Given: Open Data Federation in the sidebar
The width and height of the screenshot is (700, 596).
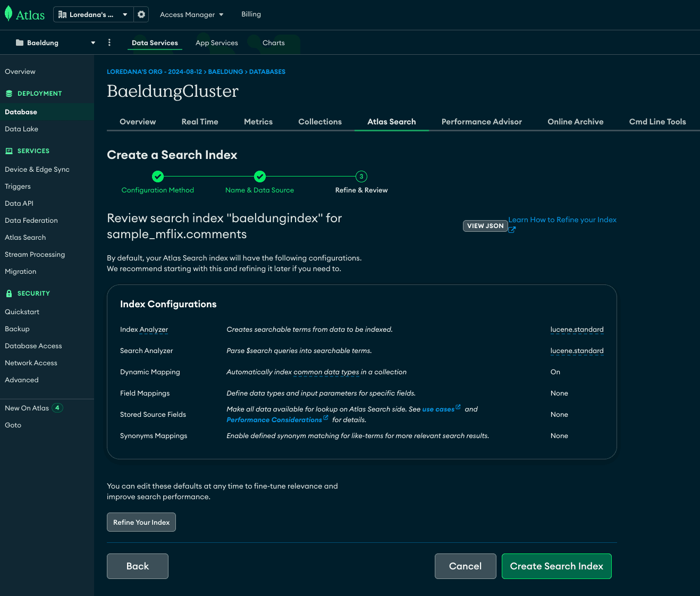Looking at the screenshot, I should coord(31,221).
